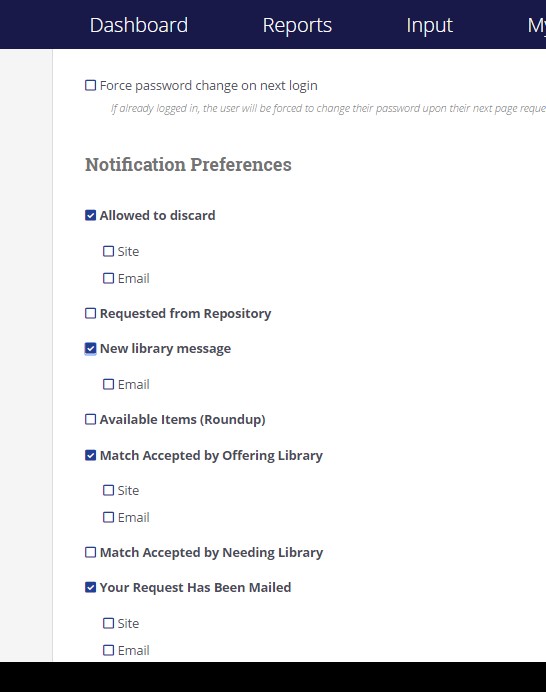Image resolution: width=546 pixels, height=692 pixels.
Task: Click the Notification Preferences heading
Action: [x=188, y=165]
